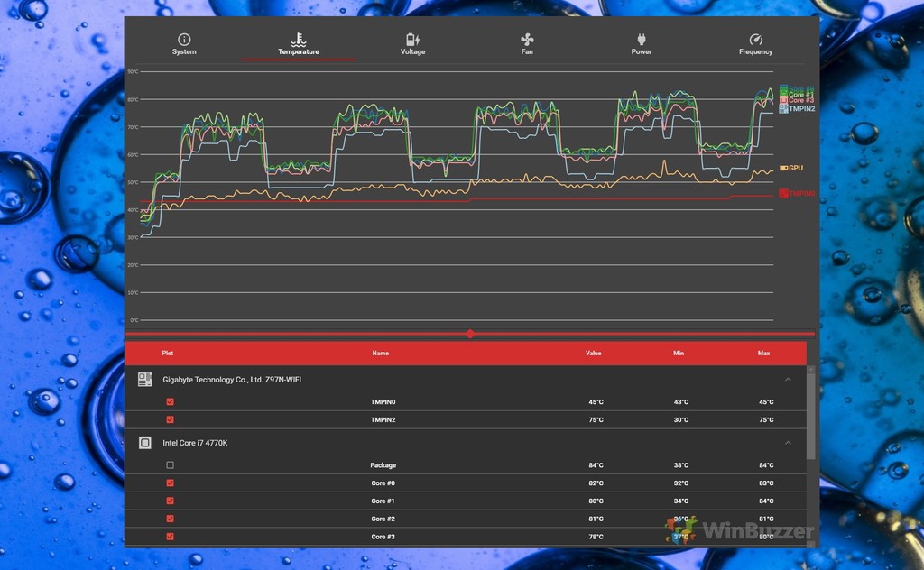Click the motherboard icon beside Gigabyte Z97N-WIFI

144,379
